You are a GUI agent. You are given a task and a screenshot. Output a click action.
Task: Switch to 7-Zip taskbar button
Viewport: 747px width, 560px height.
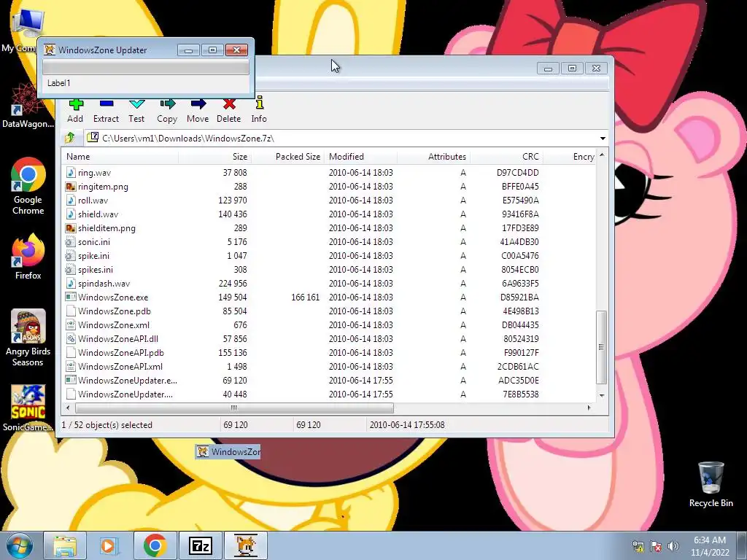[x=201, y=545]
